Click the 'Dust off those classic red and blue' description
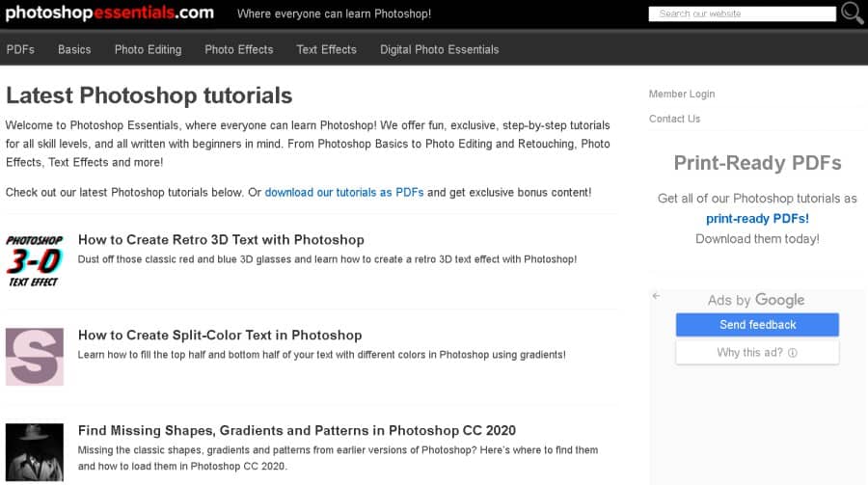The image size is (868, 485). (327, 259)
